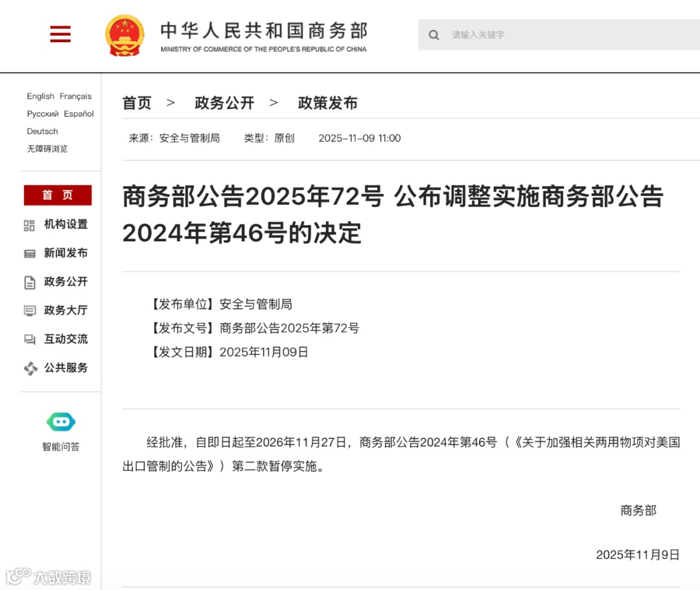Select the Français language option
Image resolution: width=700 pixels, height=590 pixels.
(x=76, y=96)
